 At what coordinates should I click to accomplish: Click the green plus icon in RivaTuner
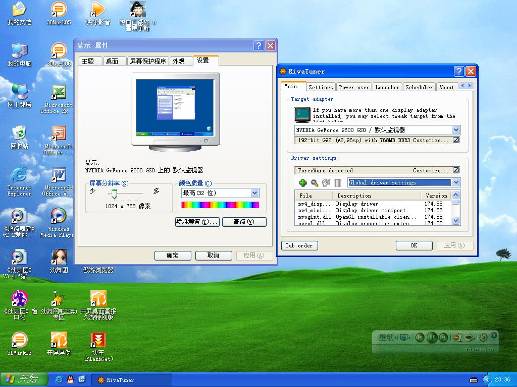click(302, 182)
